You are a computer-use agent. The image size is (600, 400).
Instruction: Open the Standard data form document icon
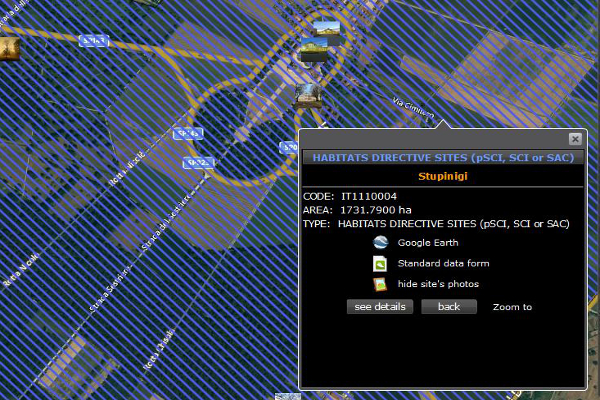pyautogui.click(x=380, y=264)
